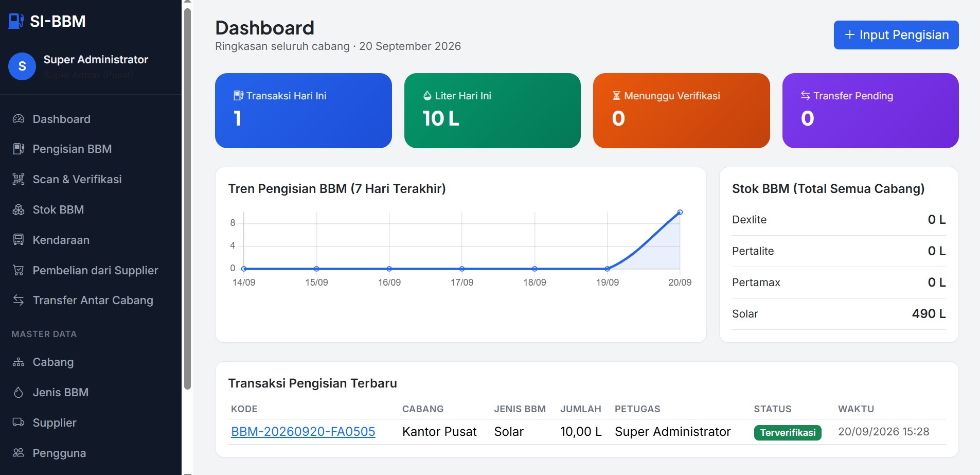980x475 pixels.
Task: Click the droplet icon on Liter Hari Ini card
Action: pyautogui.click(x=427, y=96)
